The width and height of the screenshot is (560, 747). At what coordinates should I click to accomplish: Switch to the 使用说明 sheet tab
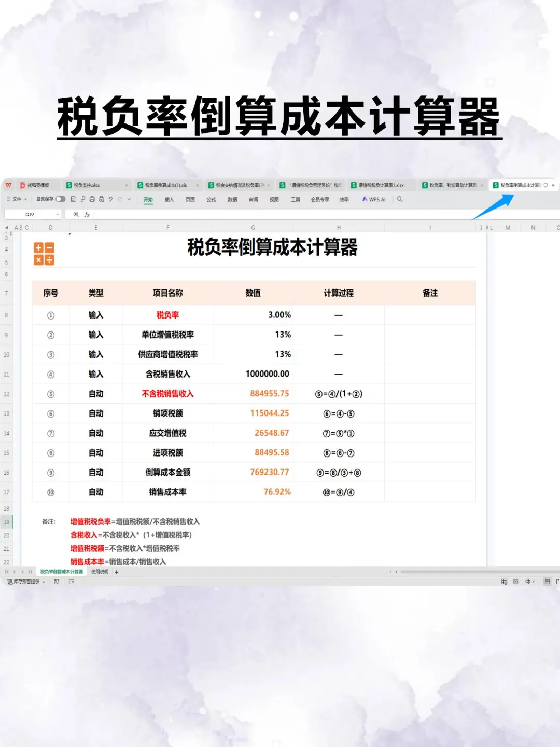[100, 572]
